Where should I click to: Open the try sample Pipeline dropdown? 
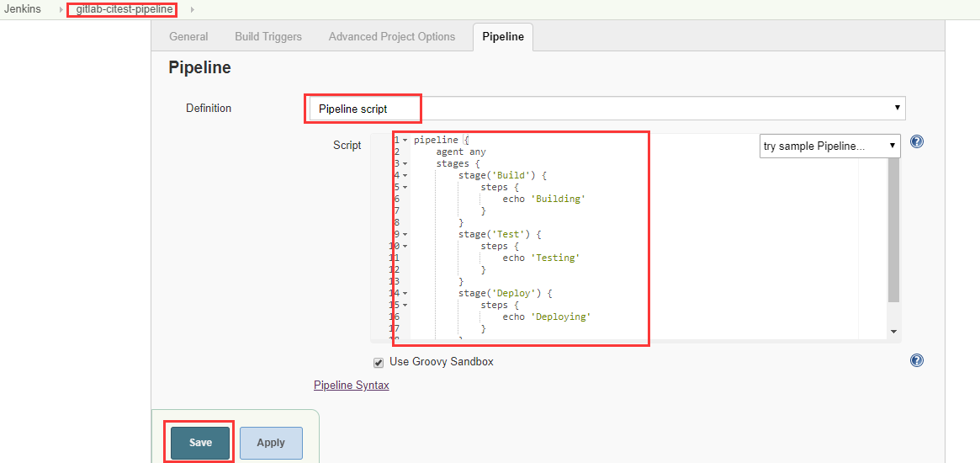click(830, 146)
